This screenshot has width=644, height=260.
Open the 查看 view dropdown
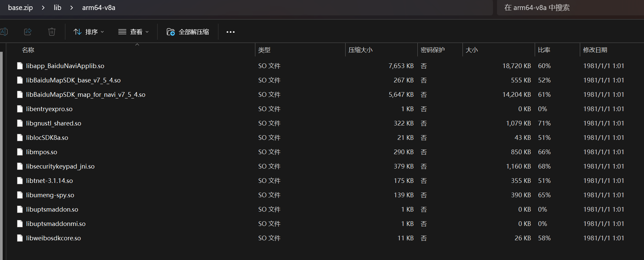click(x=133, y=32)
